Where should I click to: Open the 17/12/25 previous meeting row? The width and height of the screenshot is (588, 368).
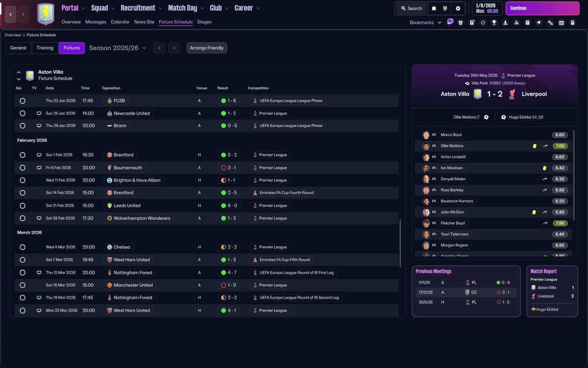(466, 292)
